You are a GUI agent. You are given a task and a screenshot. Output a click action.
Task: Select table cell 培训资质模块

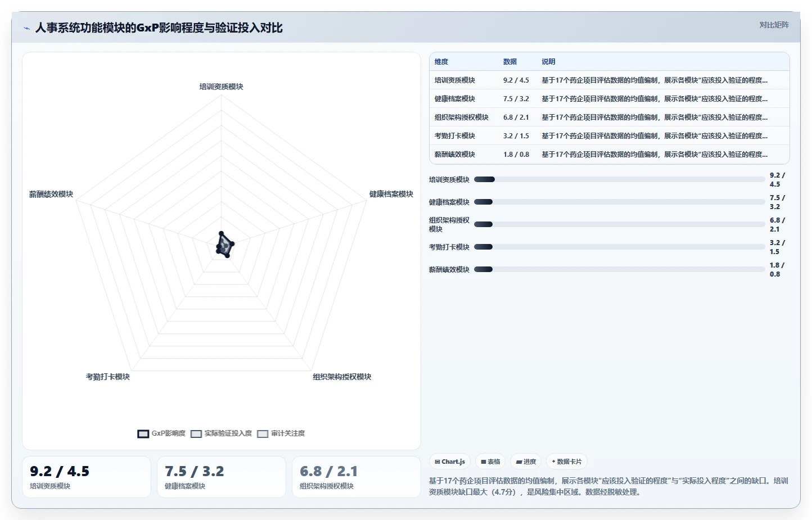pyautogui.click(x=455, y=80)
